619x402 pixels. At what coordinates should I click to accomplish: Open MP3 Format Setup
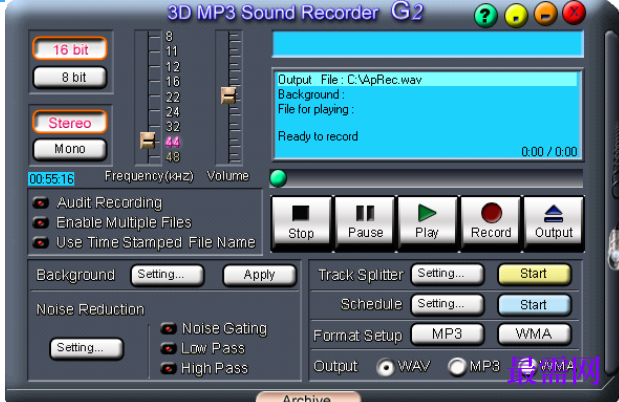(447, 334)
